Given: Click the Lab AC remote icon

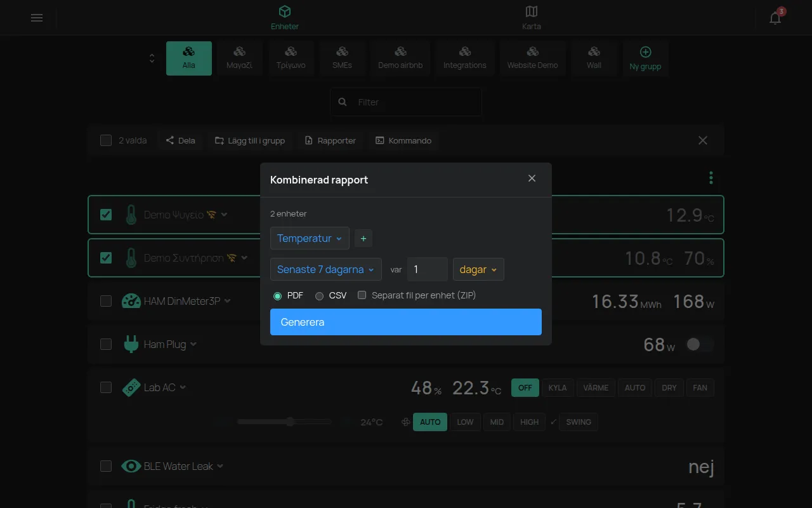Looking at the screenshot, I should click(x=131, y=387).
